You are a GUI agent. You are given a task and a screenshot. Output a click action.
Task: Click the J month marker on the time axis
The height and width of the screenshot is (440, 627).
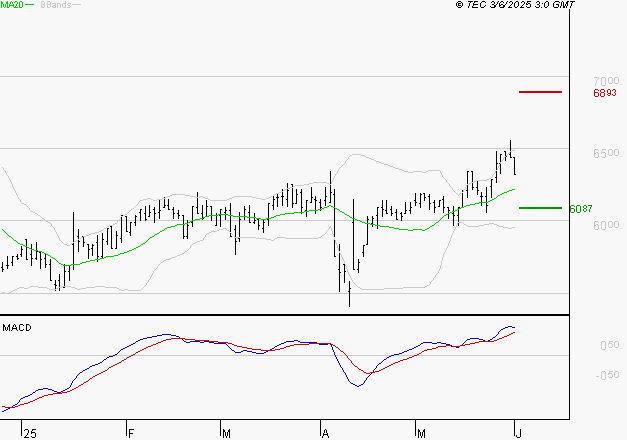point(519,434)
